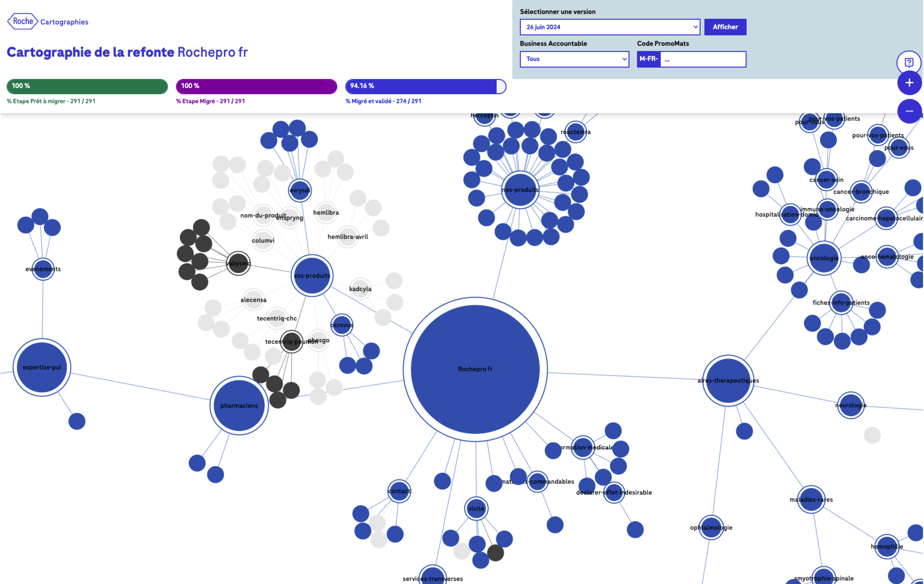The width and height of the screenshot is (924, 584).
Task: Select the visite node
Action: point(476,508)
